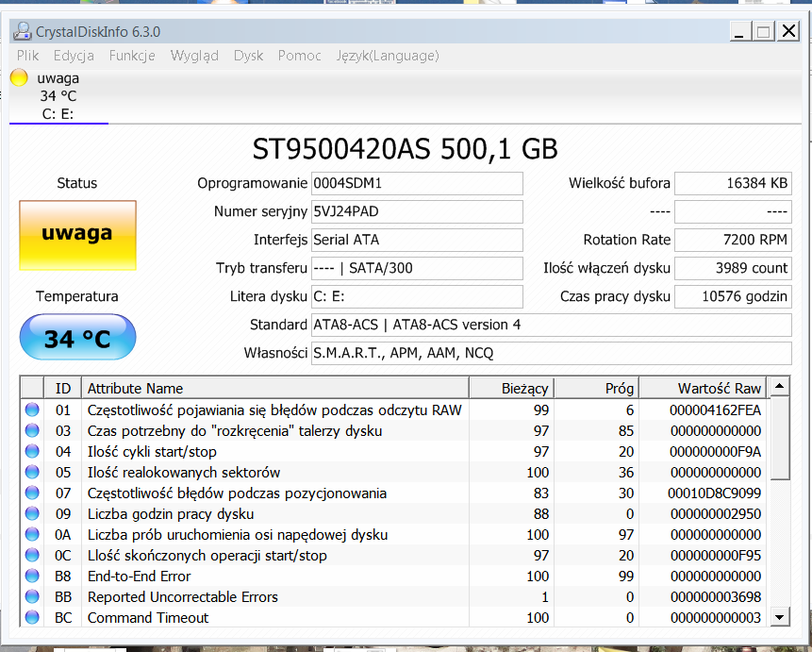Click the Własności field with S.M.A.R.T.

pyautogui.click(x=552, y=353)
